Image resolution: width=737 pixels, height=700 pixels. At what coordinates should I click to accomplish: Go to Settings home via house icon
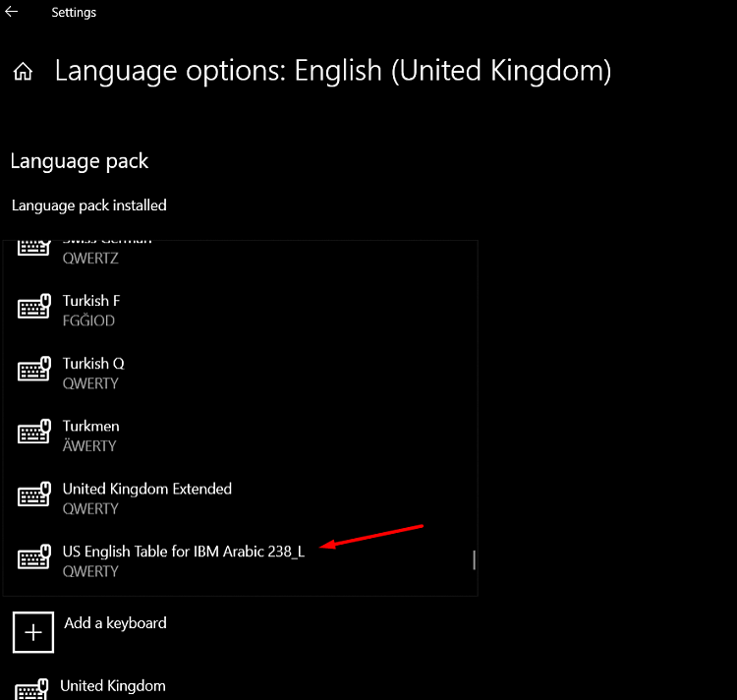[23, 72]
